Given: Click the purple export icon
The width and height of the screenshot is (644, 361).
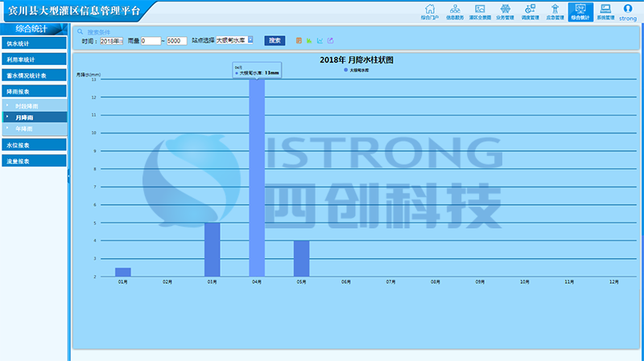Looking at the screenshot, I should (x=330, y=41).
